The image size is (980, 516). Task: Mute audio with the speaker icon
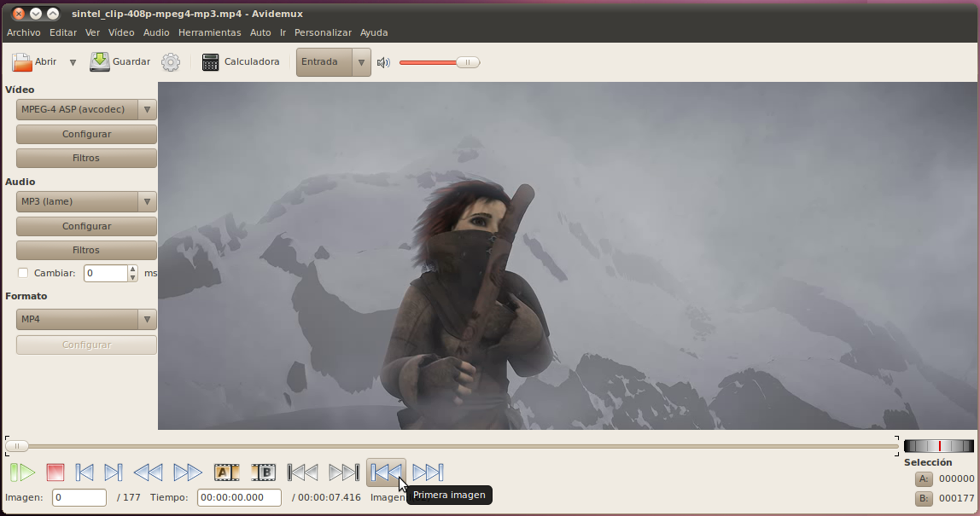pyautogui.click(x=383, y=62)
